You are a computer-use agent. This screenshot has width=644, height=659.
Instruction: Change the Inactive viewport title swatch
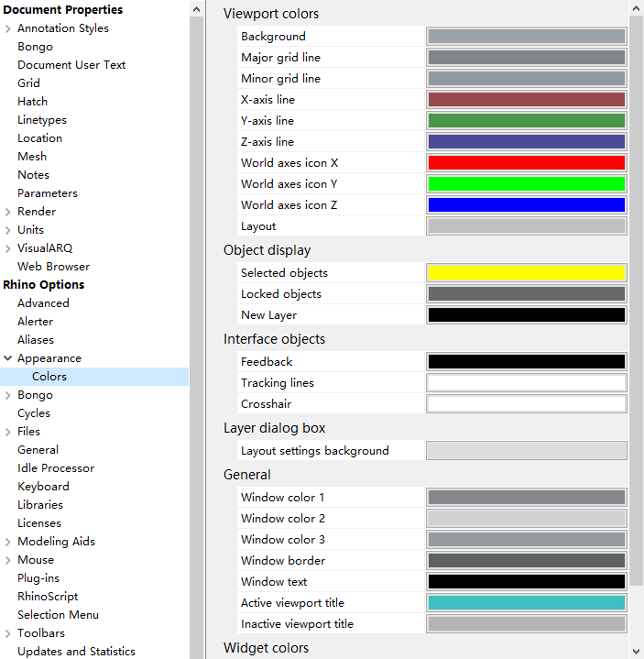527,623
